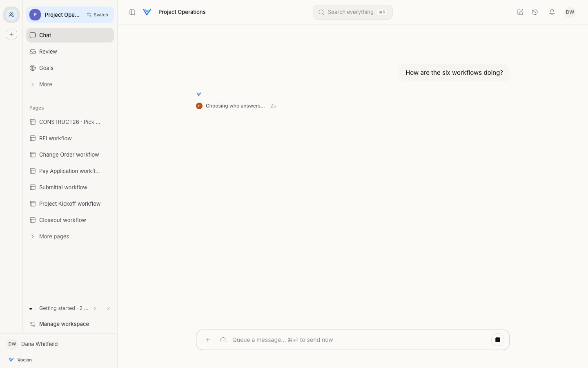Open the Project Kickoff workflow page

70,204
